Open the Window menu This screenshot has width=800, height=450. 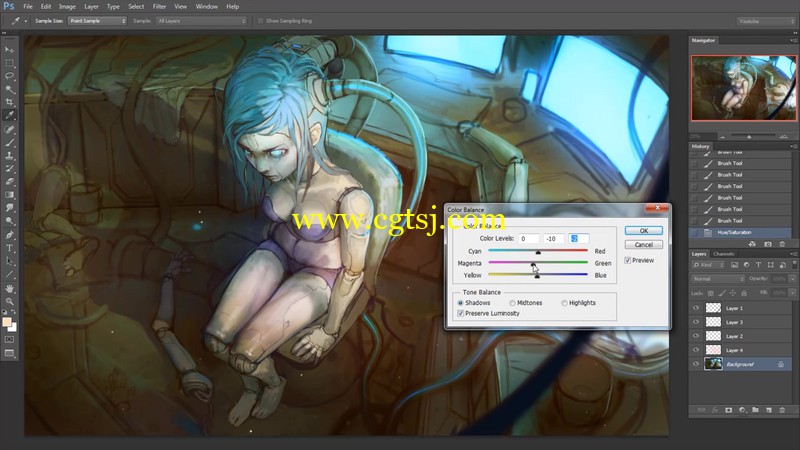point(207,7)
